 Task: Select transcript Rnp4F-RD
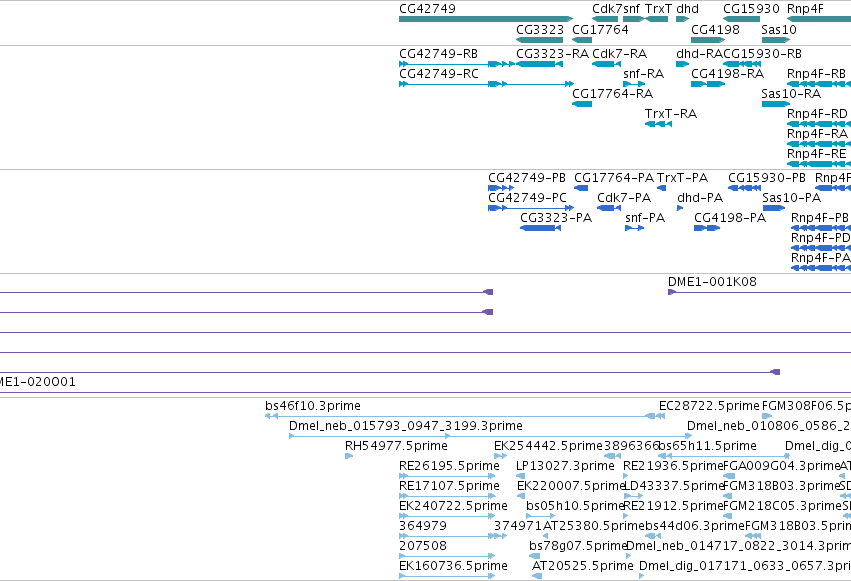817,114
